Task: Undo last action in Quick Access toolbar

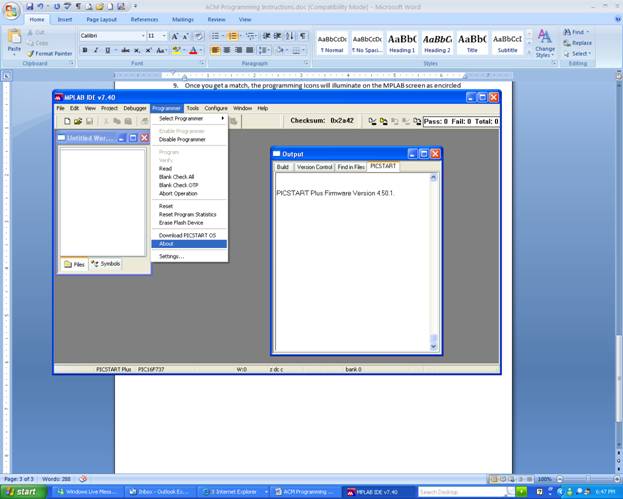Action: pyautogui.click(x=40, y=6)
